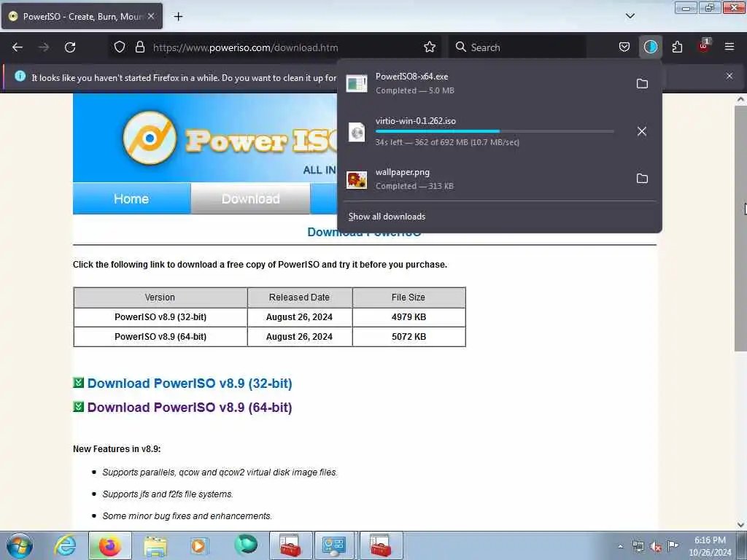Click the forward navigation arrow
747x560 pixels.
pos(44,47)
